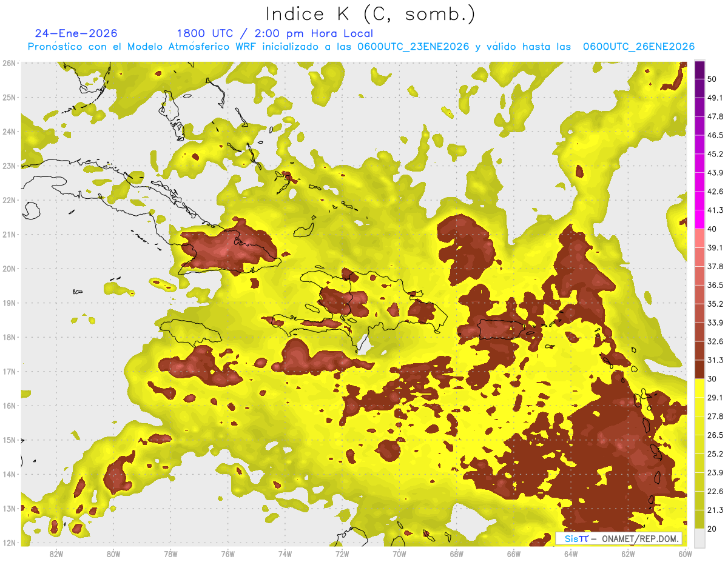Click the longitude label "68W"
728x562 pixels.
click(457, 554)
